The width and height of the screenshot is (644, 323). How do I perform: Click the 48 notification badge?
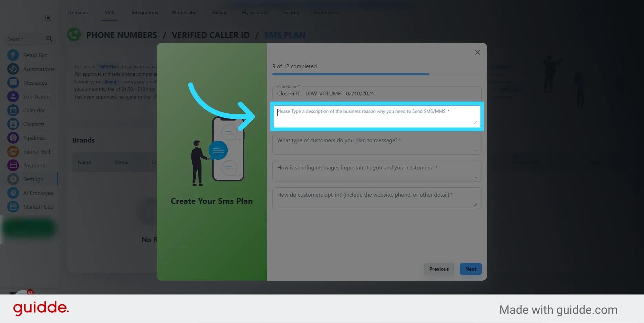(x=30, y=292)
